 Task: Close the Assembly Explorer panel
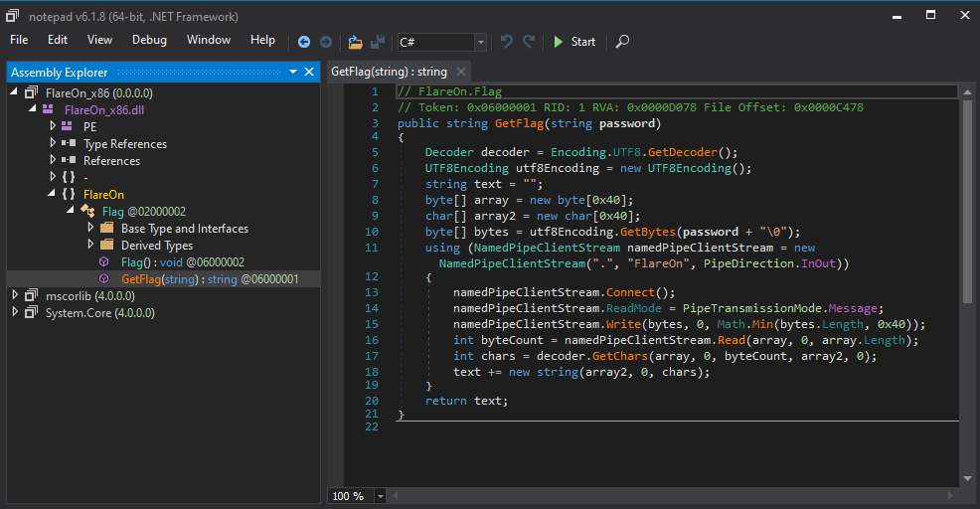click(309, 72)
